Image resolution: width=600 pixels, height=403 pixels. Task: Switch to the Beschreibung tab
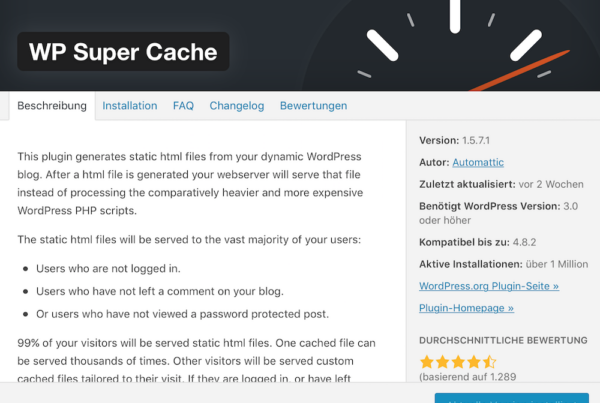pyautogui.click(x=52, y=105)
